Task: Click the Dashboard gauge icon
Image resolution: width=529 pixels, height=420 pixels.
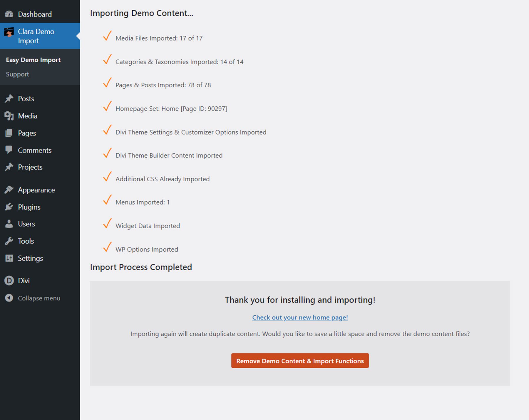Action: 9,14
